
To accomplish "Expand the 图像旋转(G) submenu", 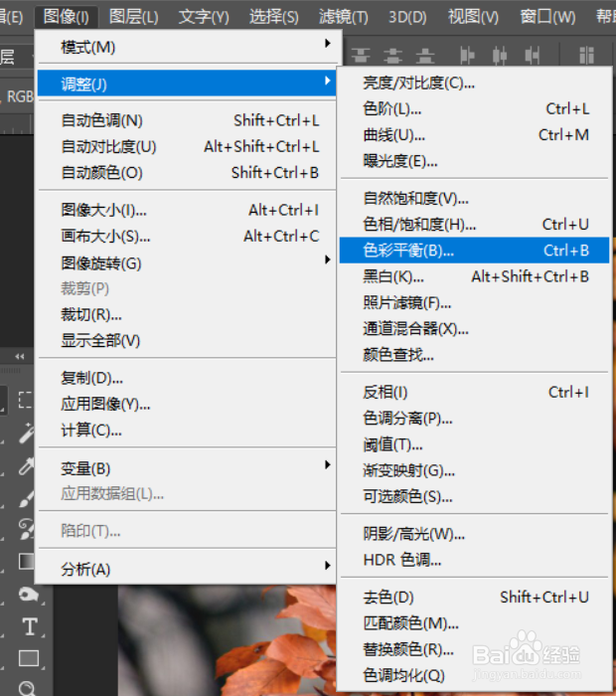I will pos(188,262).
